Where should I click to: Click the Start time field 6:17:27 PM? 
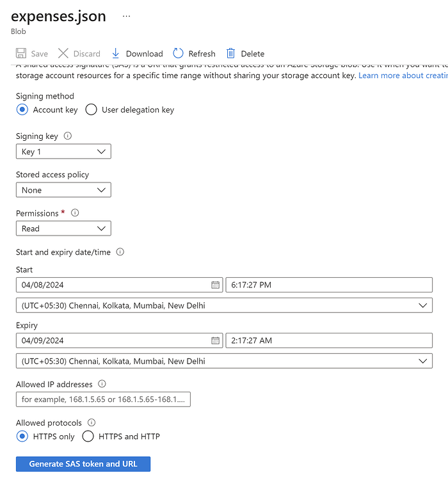coord(329,285)
